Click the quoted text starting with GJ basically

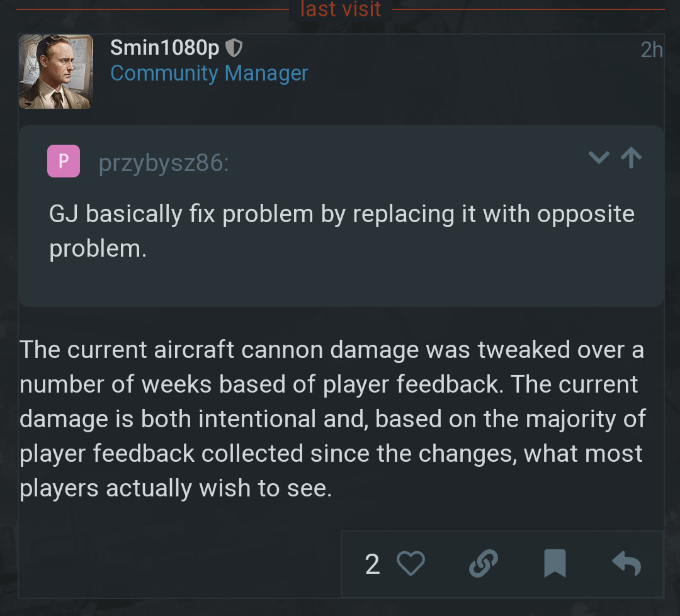click(x=341, y=215)
